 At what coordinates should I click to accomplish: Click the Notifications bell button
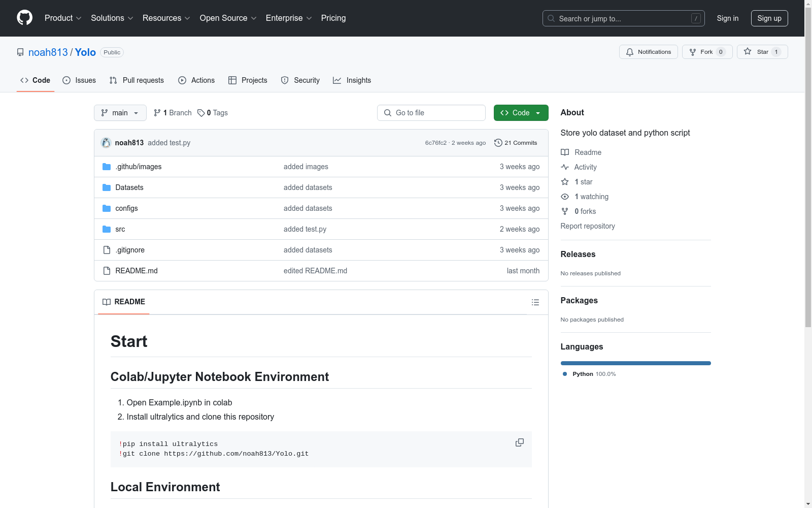tap(648, 52)
